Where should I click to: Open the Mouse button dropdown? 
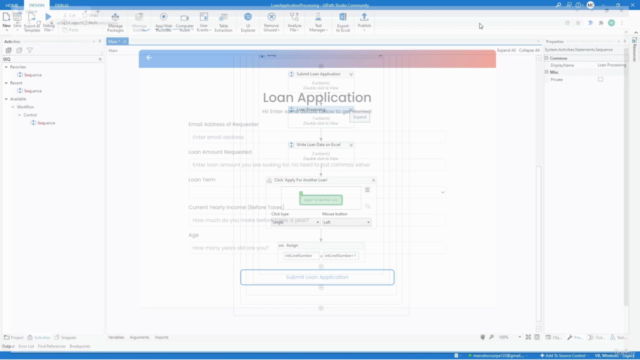347,222
